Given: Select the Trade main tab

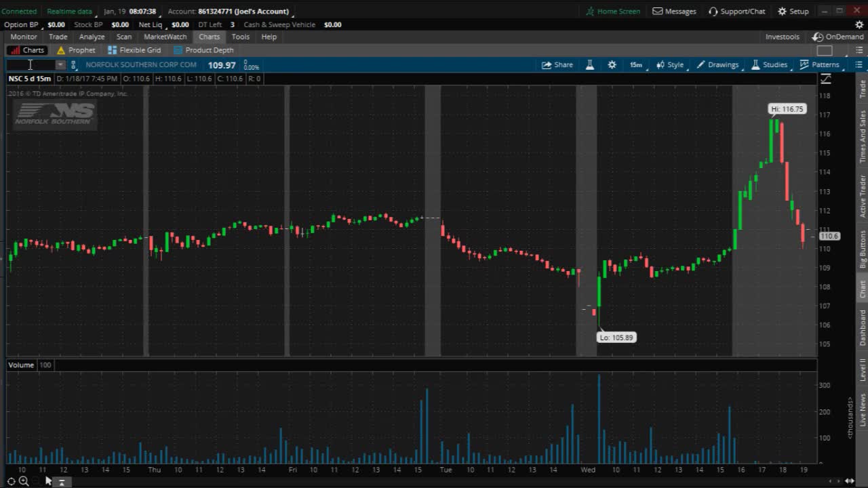Looking at the screenshot, I should [x=58, y=37].
